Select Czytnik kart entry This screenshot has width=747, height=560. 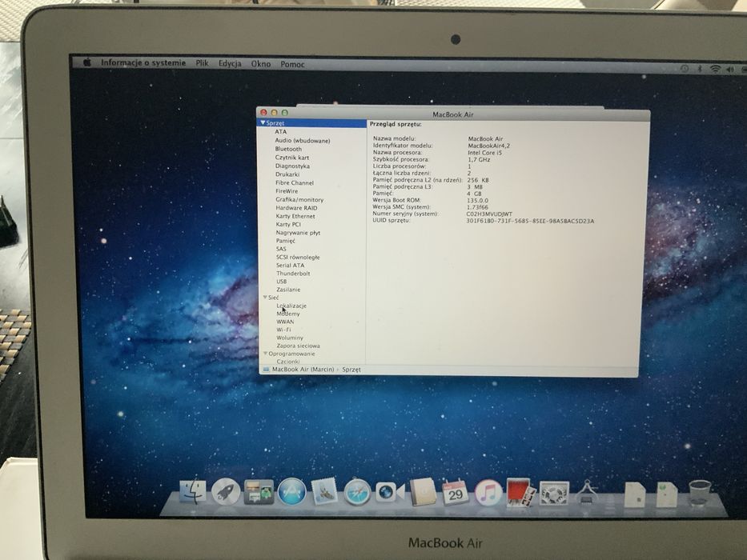[x=291, y=157]
